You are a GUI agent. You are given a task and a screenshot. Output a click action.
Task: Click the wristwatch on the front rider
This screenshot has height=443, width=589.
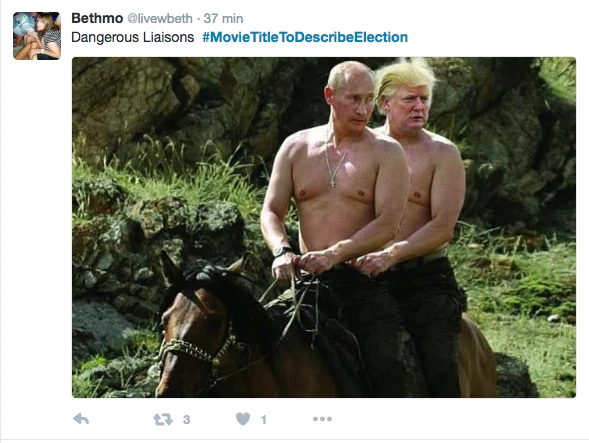[x=282, y=251]
